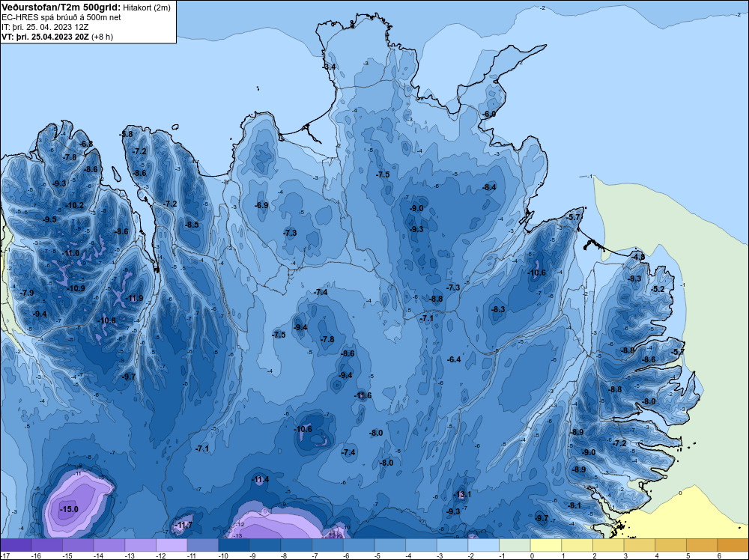Click the '-9.5' temperature label
Screen dimensions: 749x560
coord(49,219)
